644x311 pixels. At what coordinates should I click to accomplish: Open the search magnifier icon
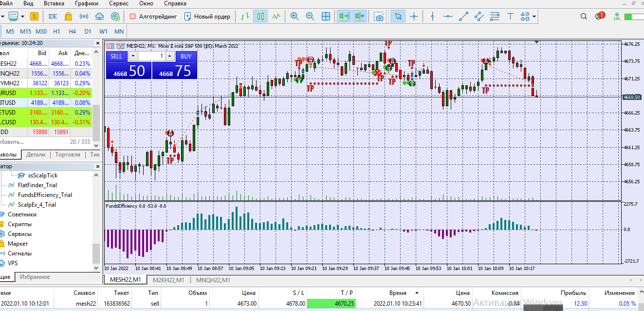click(x=584, y=16)
